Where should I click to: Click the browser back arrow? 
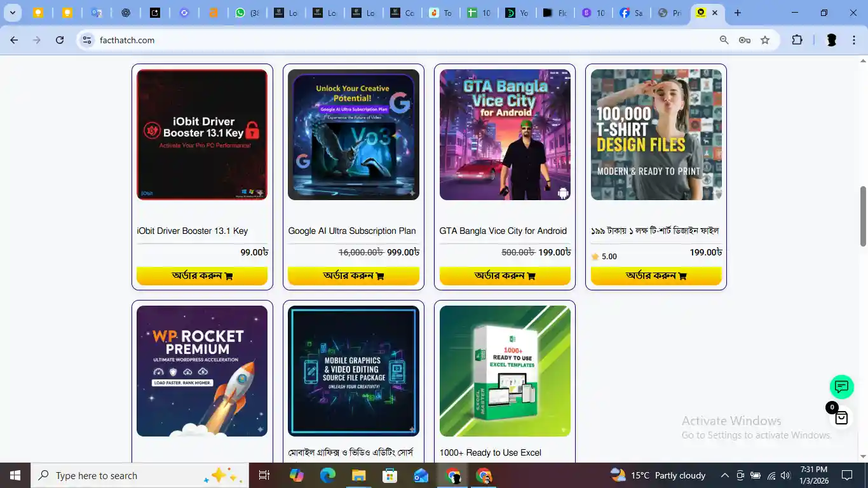pyautogui.click(x=14, y=40)
